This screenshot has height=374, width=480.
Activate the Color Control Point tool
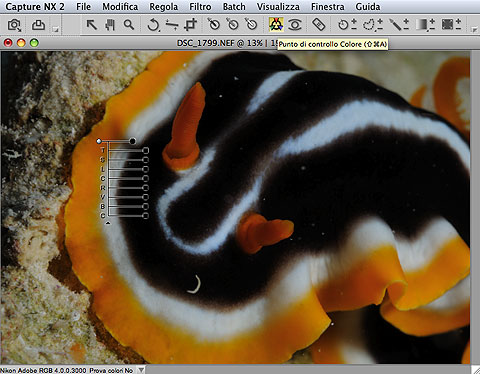pyautogui.click(x=276, y=25)
